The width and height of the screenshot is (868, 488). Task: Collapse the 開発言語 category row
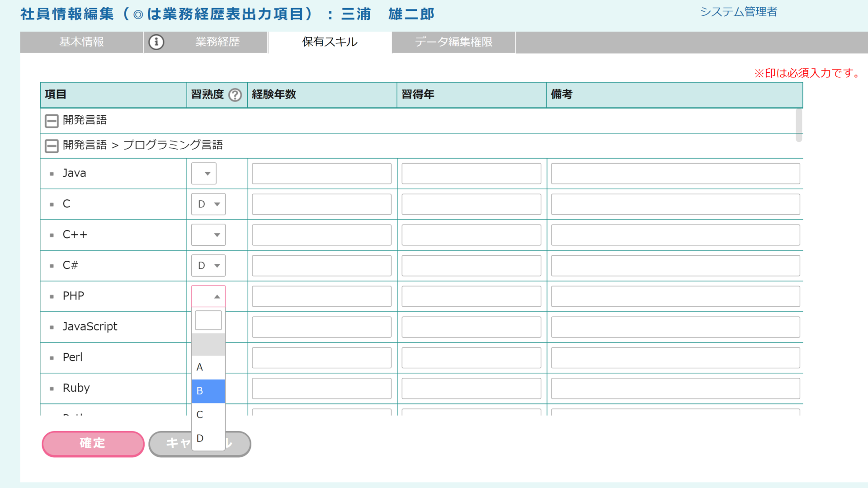(x=52, y=121)
